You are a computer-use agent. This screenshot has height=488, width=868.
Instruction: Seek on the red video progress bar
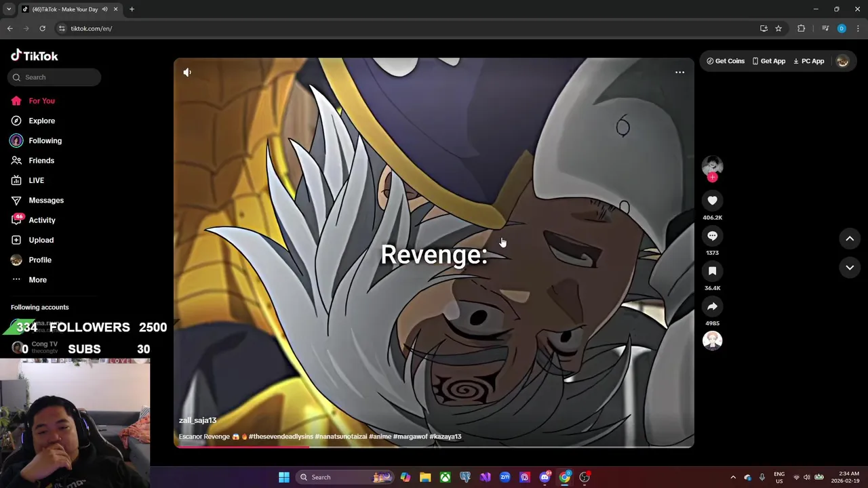(434, 446)
